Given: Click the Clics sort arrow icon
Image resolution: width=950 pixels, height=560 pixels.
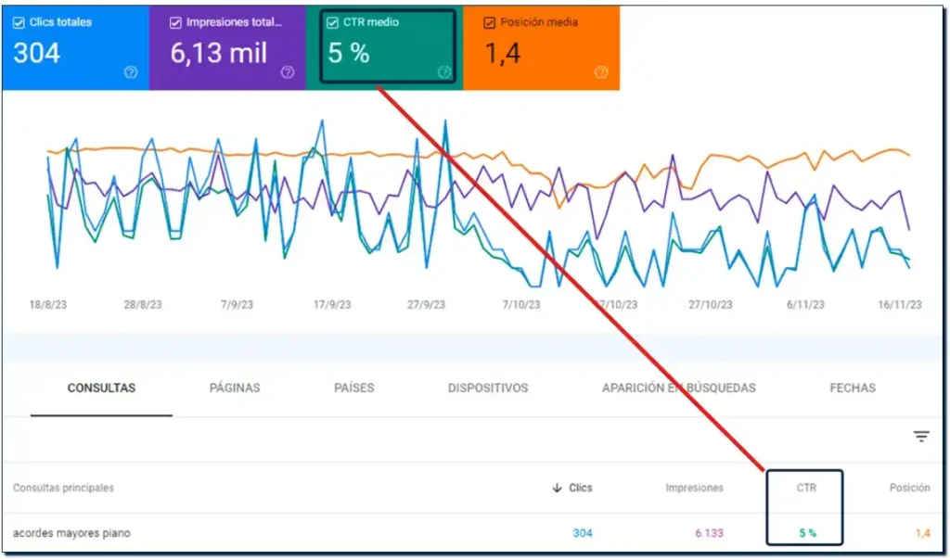Looking at the screenshot, I should (557, 488).
